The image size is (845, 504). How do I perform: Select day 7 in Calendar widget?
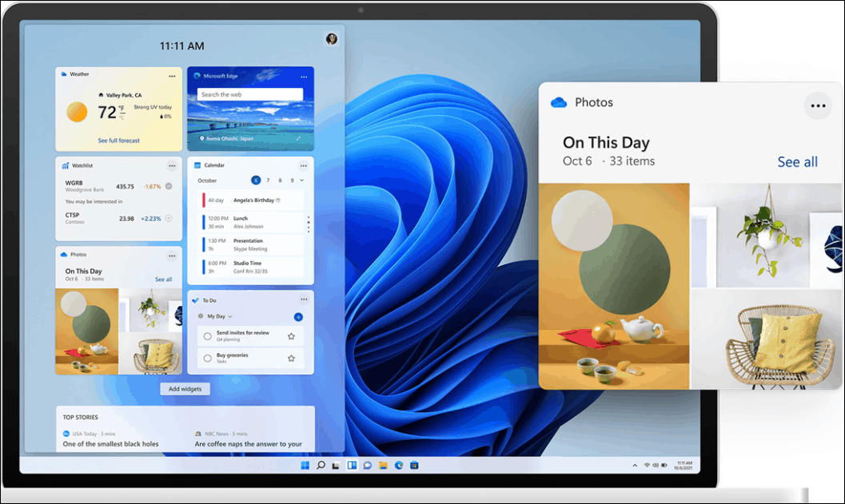coord(268,181)
